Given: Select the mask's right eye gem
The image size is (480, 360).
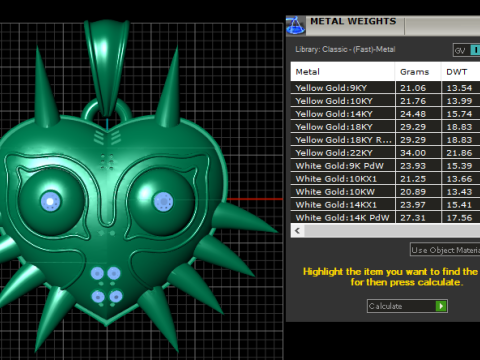Looking at the screenshot, I should click(x=163, y=202).
